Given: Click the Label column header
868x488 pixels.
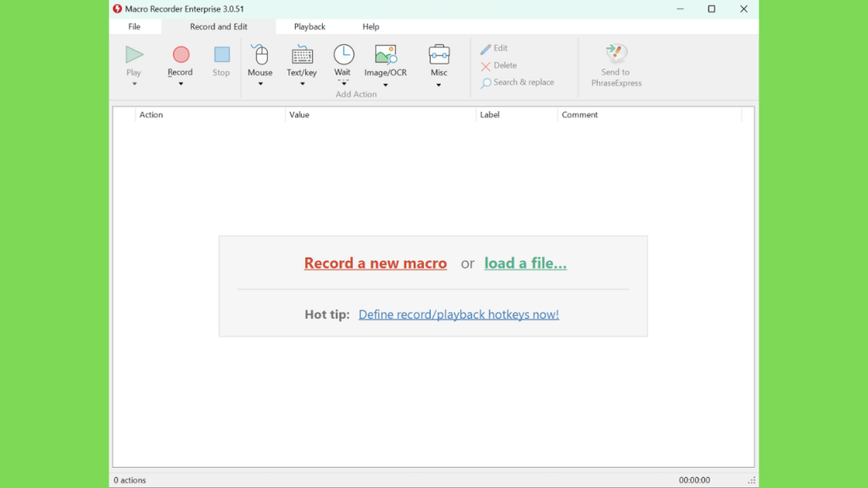Looking at the screenshot, I should [517, 114].
